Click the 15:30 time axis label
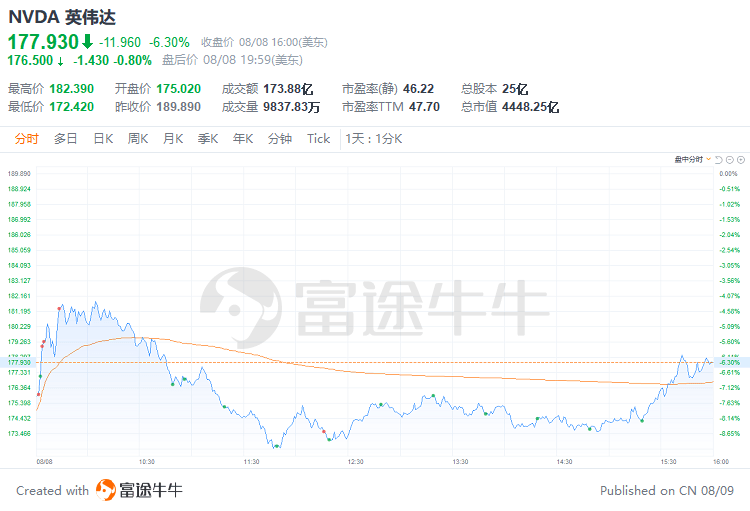This screenshot has height=511, width=750. (x=669, y=462)
